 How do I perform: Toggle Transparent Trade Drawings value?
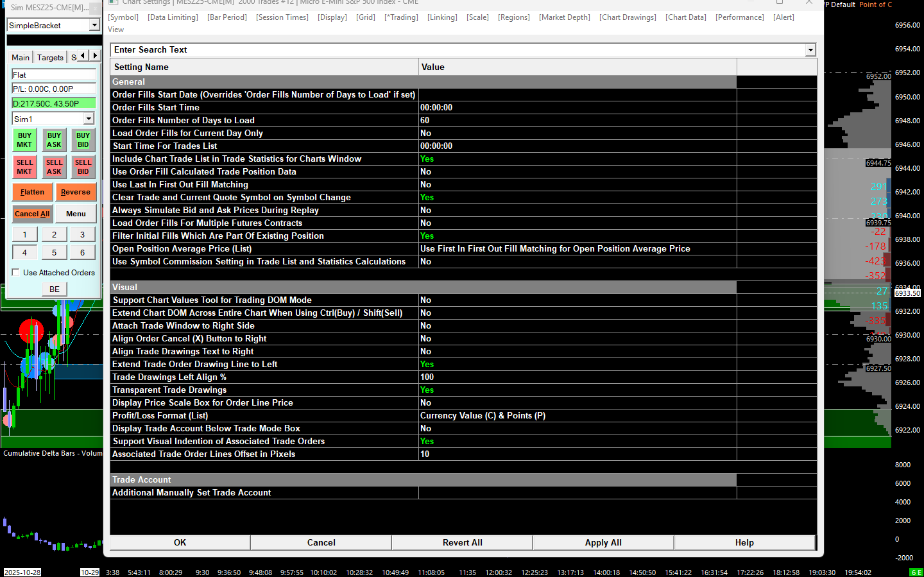pos(577,390)
